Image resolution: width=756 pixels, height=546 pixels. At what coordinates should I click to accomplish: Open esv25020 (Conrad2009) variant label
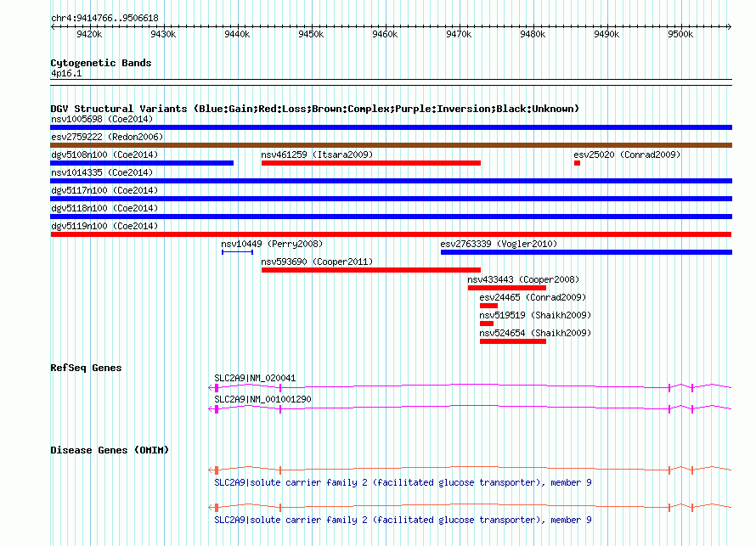[x=627, y=155]
